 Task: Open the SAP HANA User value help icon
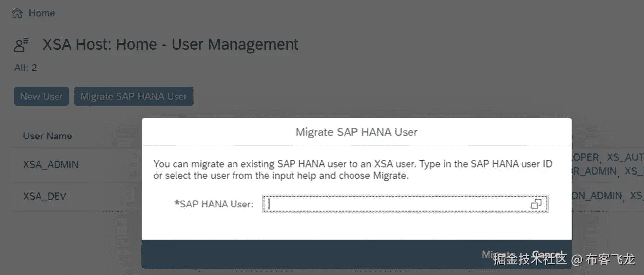click(x=536, y=204)
